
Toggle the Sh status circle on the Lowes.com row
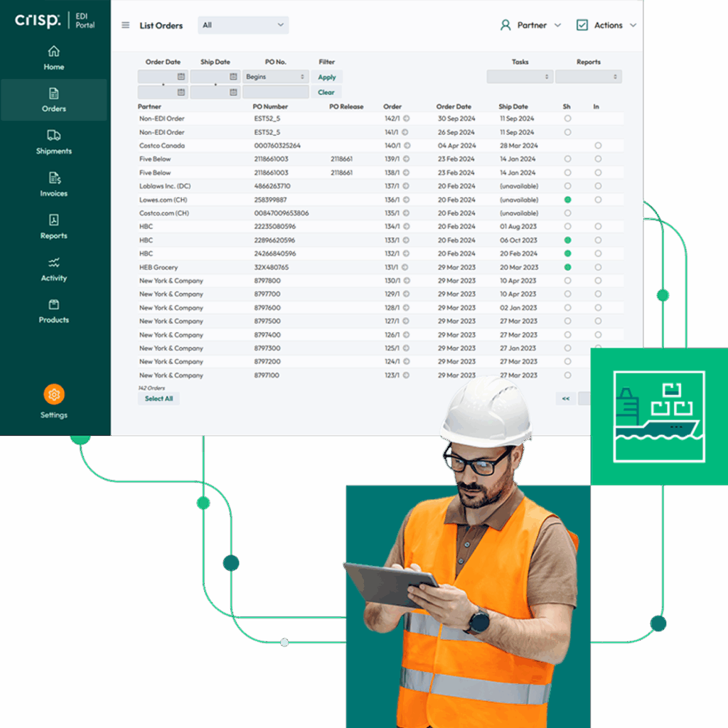click(567, 200)
